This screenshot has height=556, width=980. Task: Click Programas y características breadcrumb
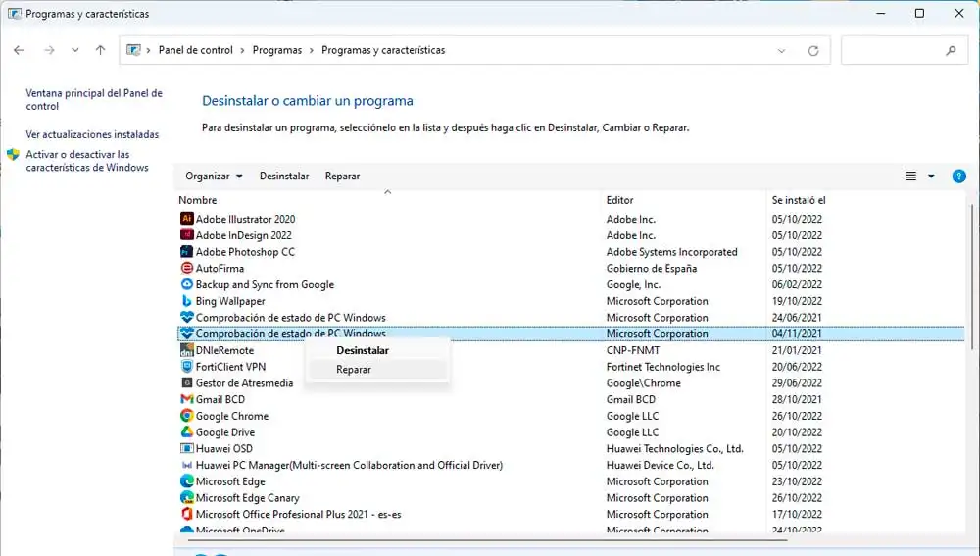click(383, 50)
